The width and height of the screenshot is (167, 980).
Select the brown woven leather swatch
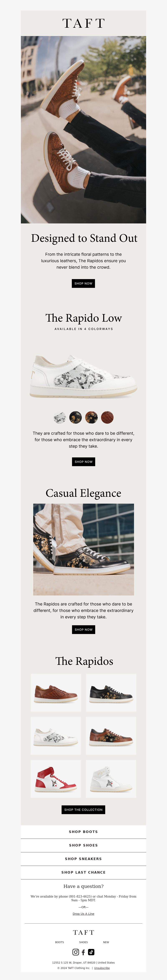pyautogui.click(x=108, y=417)
